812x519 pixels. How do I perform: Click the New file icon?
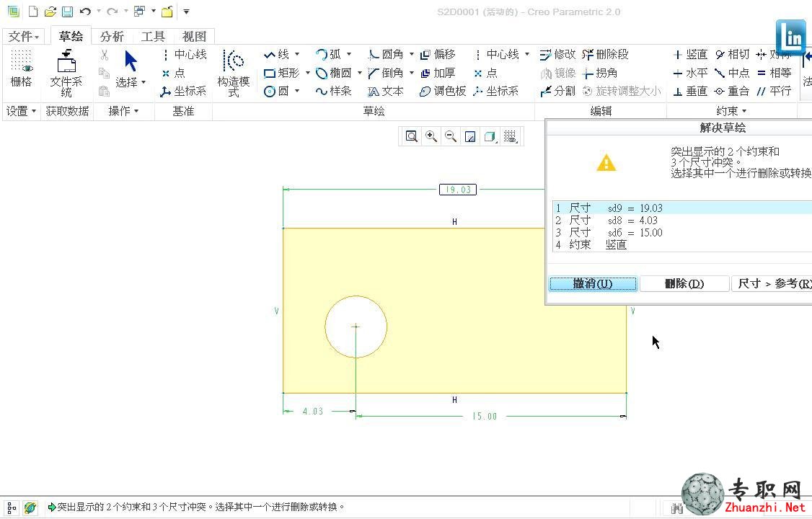coord(33,11)
